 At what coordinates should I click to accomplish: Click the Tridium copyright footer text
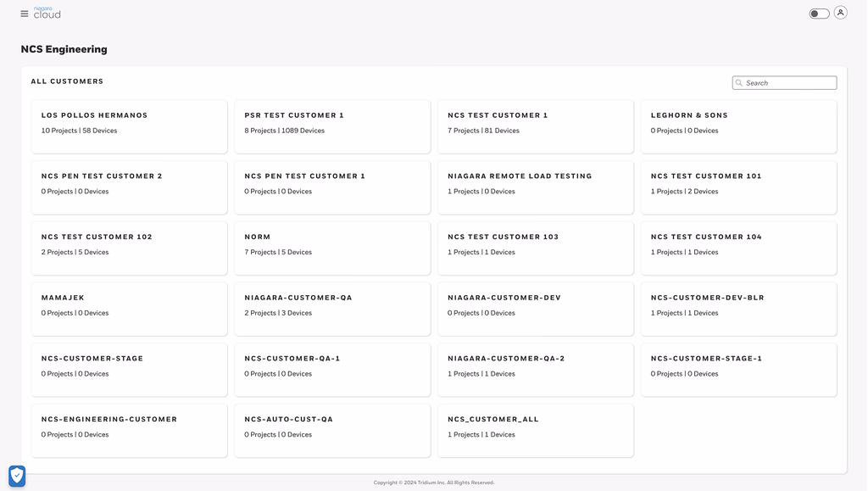pos(433,483)
